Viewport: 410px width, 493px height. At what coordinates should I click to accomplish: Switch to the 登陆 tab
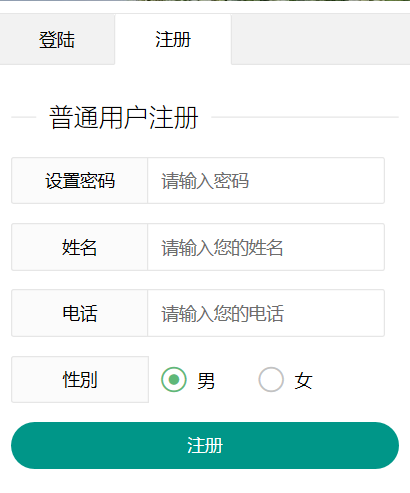pyautogui.click(x=57, y=39)
